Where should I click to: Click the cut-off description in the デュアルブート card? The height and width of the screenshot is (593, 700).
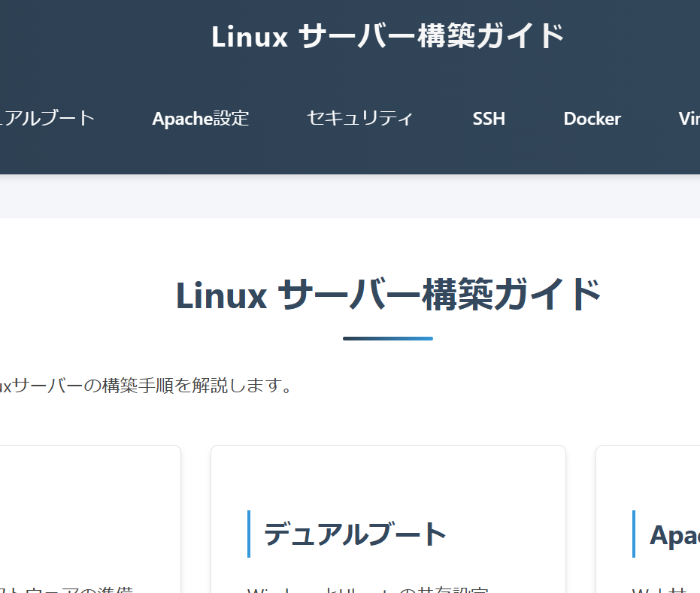[368, 588]
